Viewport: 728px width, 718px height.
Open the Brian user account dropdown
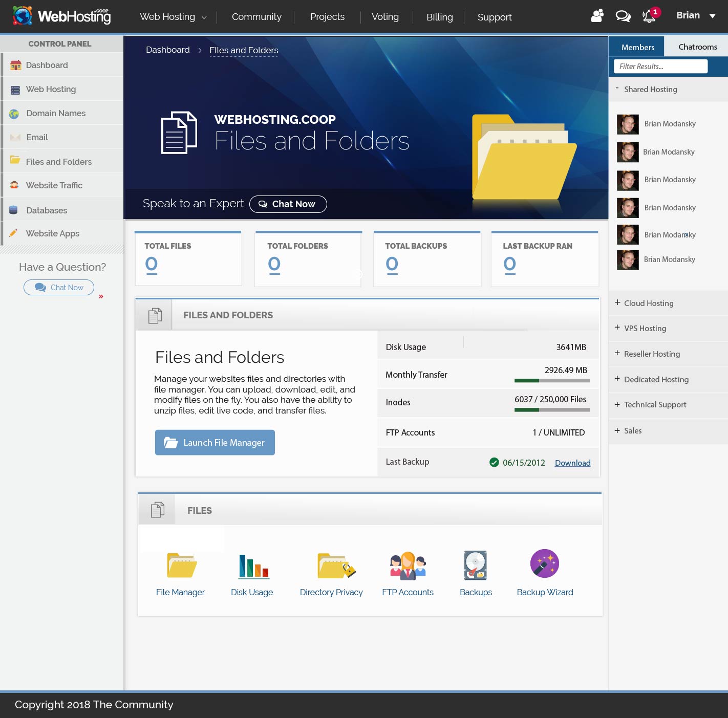click(696, 15)
